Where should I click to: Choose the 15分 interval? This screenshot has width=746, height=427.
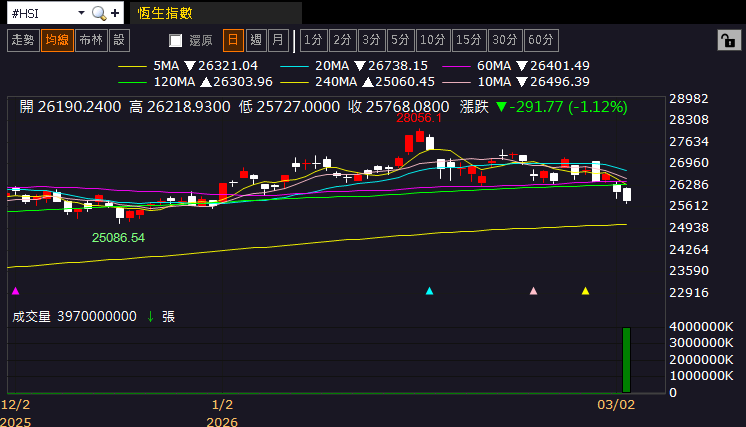[x=469, y=40]
